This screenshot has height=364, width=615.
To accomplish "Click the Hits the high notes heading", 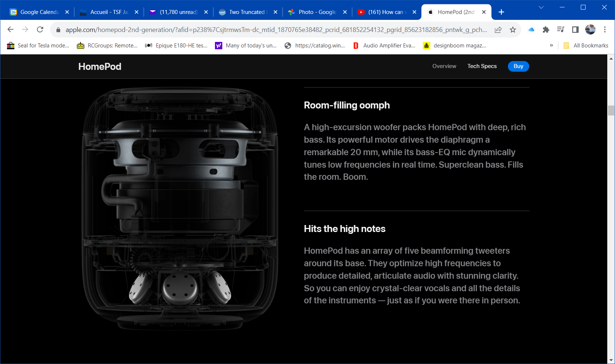I will (344, 229).
